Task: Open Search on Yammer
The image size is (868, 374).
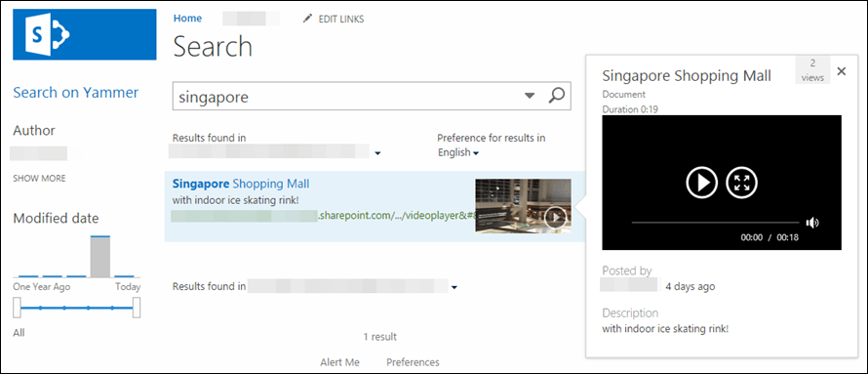Action: click(76, 92)
